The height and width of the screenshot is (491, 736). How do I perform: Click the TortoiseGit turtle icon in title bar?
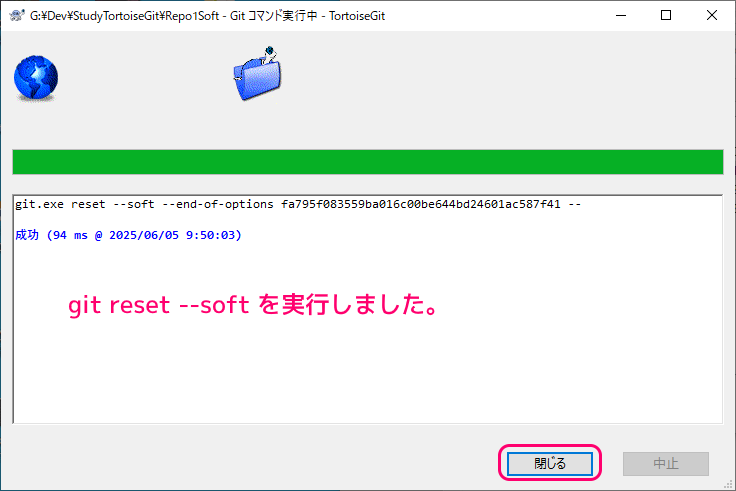coord(17,15)
